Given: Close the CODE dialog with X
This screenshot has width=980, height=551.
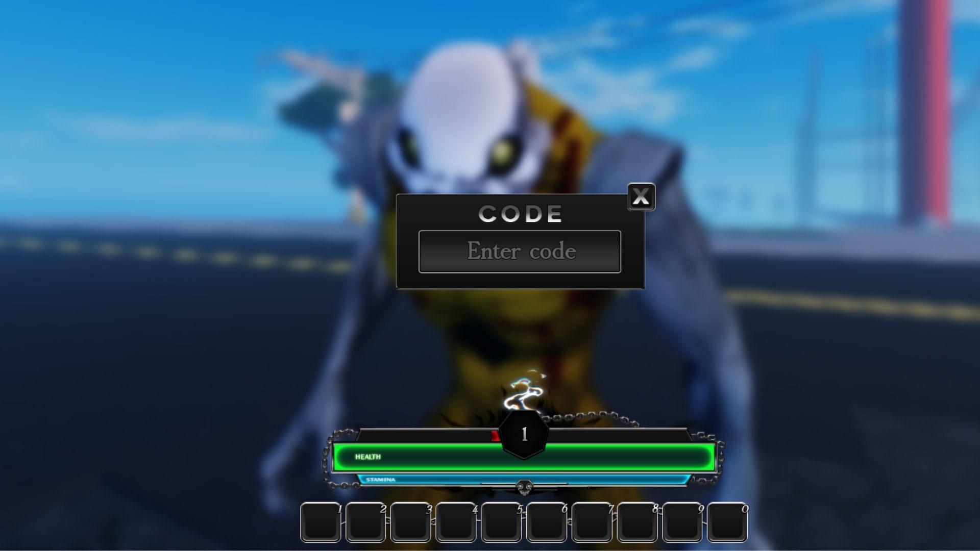Looking at the screenshot, I should pyautogui.click(x=640, y=196).
